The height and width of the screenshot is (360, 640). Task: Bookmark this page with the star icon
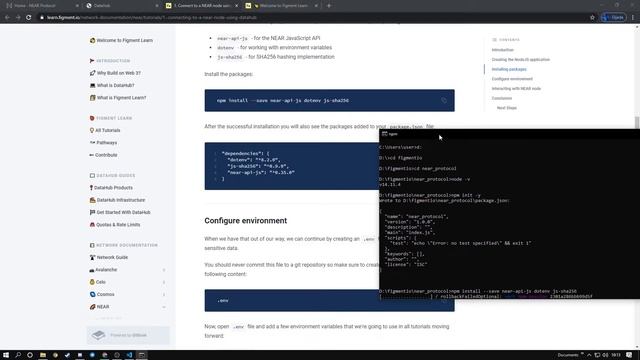tap(592, 18)
